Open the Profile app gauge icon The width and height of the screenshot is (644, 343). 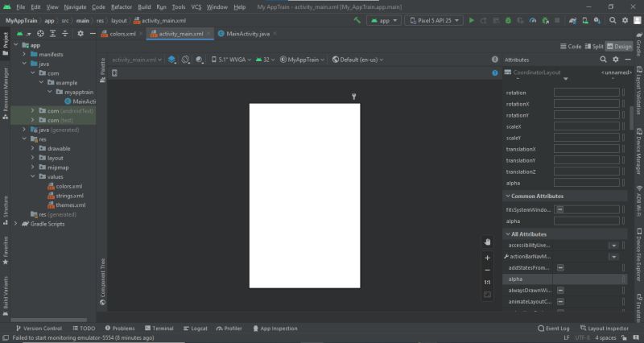[533, 20]
